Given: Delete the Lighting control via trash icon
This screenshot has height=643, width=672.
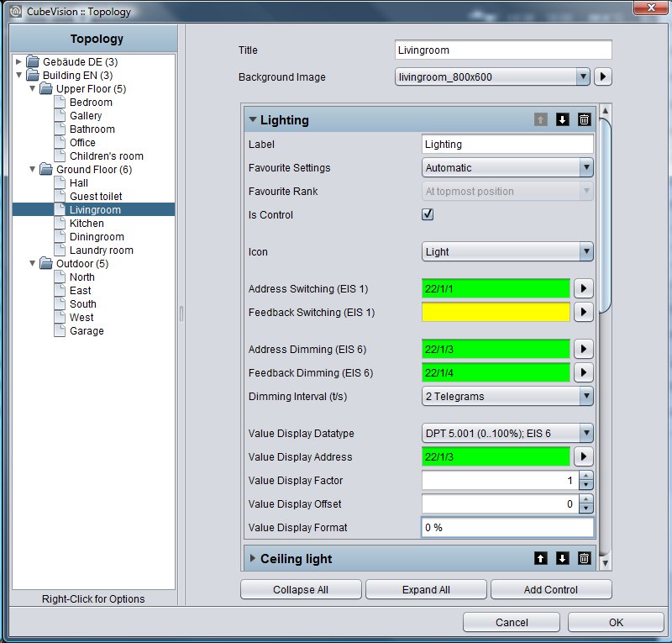Looking at the screenshot, I should tap(584, 119).
